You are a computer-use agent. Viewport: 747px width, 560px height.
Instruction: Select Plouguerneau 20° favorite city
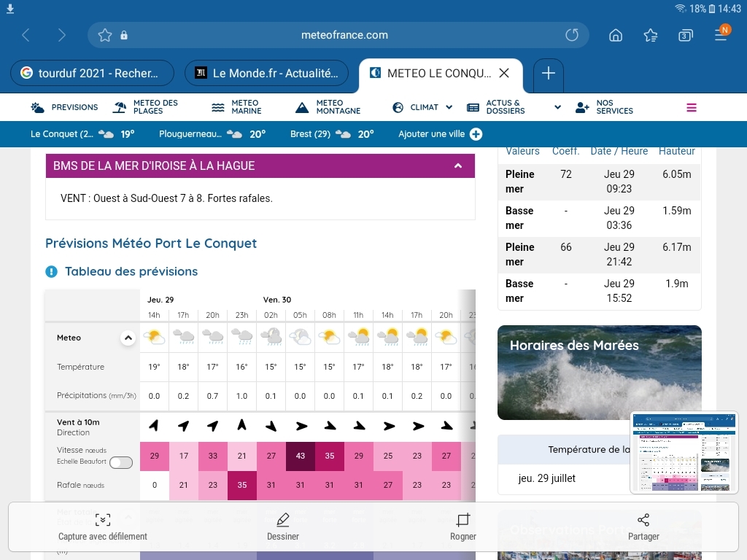212,134
